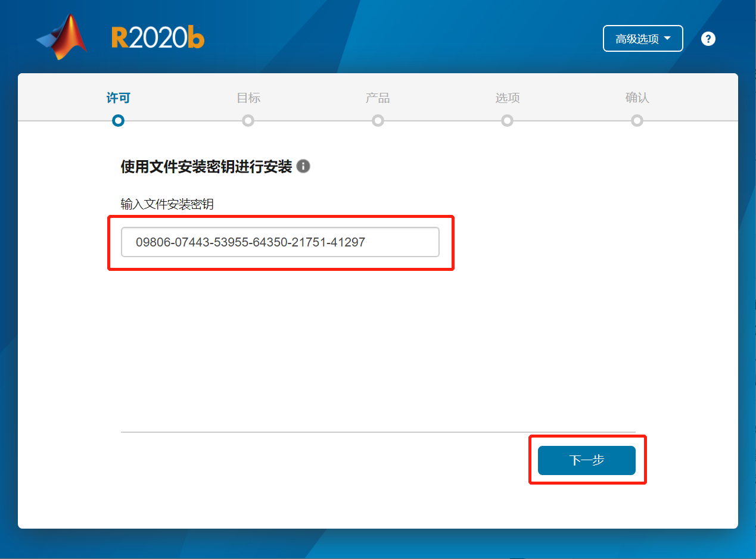Image resolution: width=756 pixels, height=559 pixels.
Task: Select the filled 许可 step indicator circle
Action: [118, 120]
